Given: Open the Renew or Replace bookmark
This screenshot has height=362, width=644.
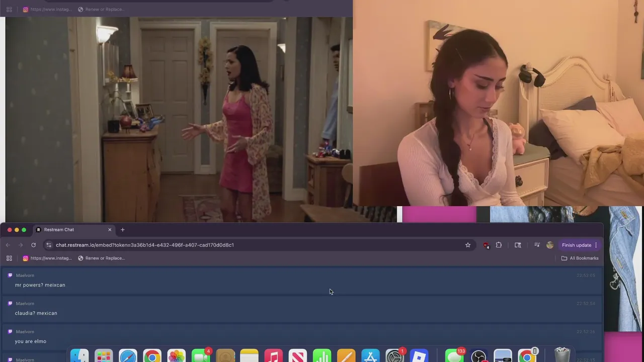Looking at the screenshot, I should [x=101, y=258].
